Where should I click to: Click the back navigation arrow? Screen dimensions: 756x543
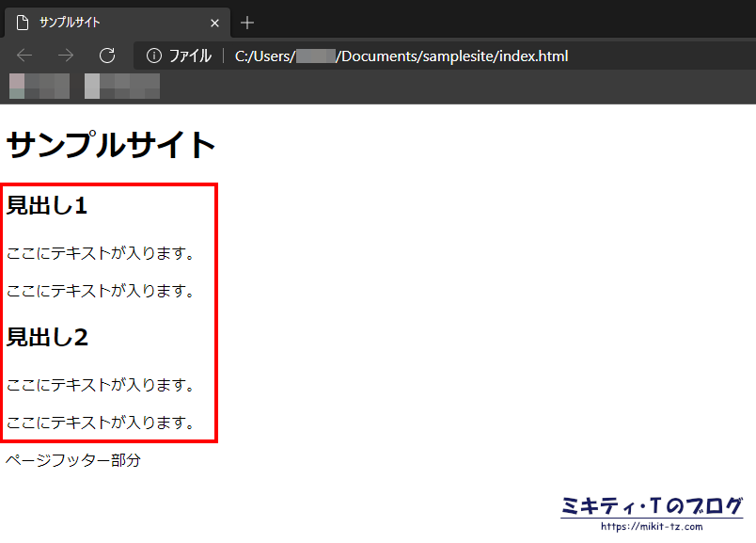(24, 55)
